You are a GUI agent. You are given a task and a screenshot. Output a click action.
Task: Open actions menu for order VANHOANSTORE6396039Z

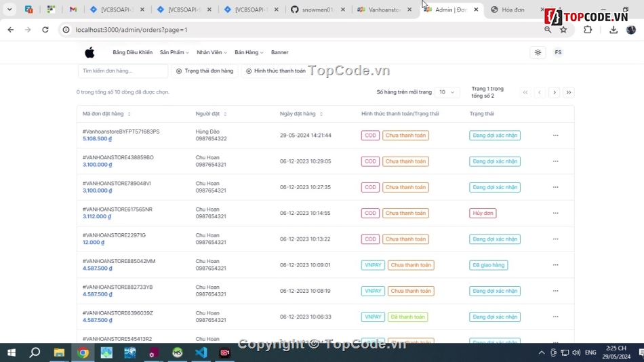[x=555, y=317]
